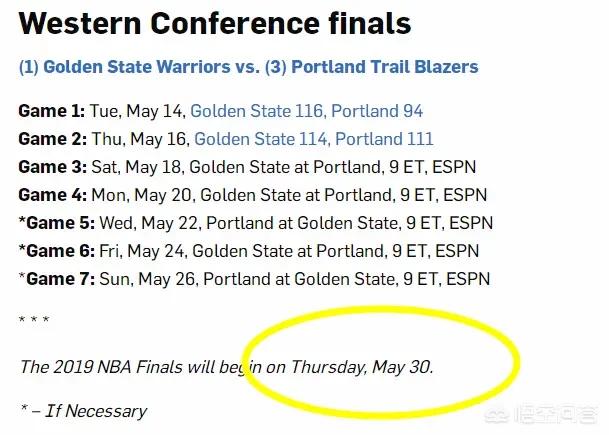Select the bold Game 4 label

click(52, 195)
